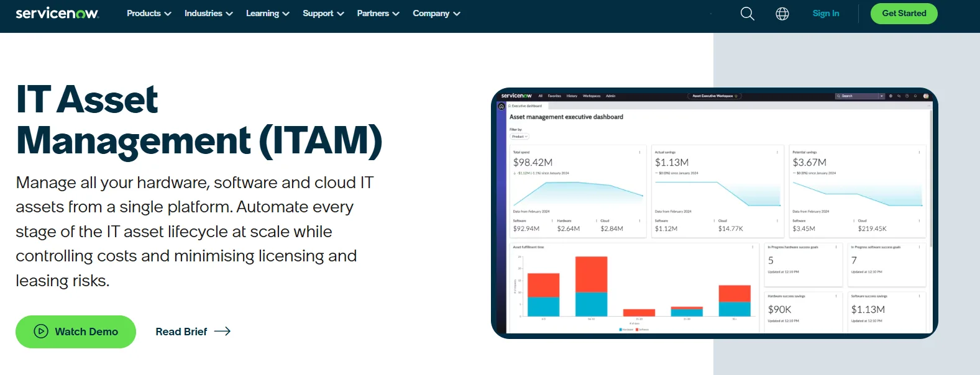Click the $14.77K Cloud savings value

(x=731, y=228)
